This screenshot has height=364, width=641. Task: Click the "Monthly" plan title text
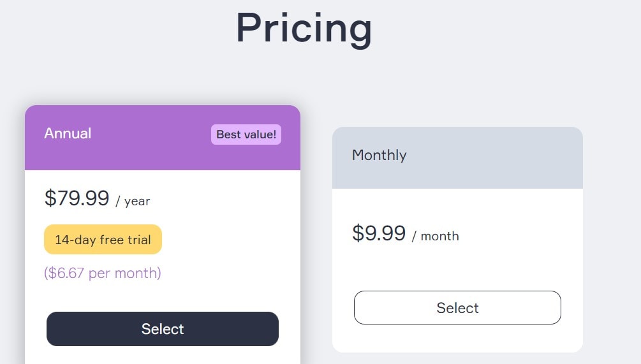[x=379, y=155]
